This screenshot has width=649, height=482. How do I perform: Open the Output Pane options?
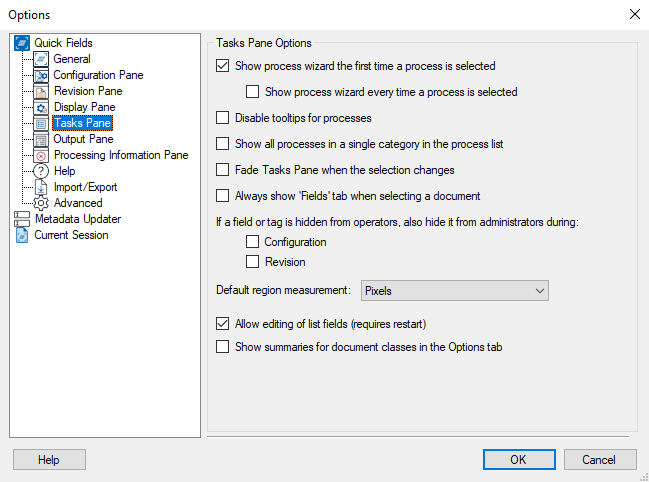coord(84,139)
